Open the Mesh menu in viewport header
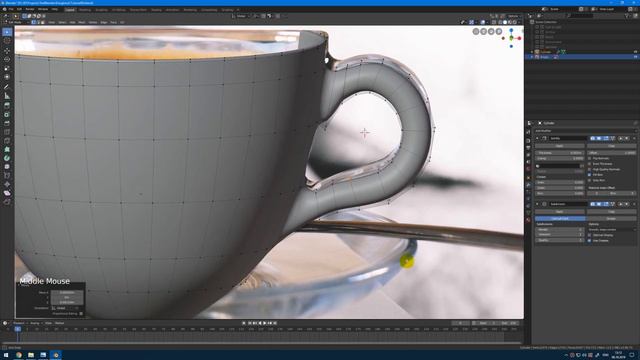This screenshot has width=640, height=360. coord(82,22)
